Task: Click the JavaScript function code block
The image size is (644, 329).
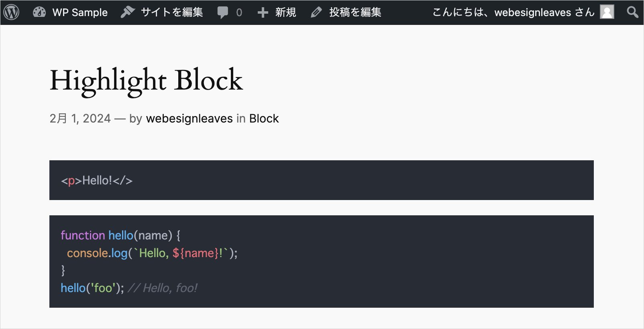Action: pyautogui.click(x=321, y=262)
